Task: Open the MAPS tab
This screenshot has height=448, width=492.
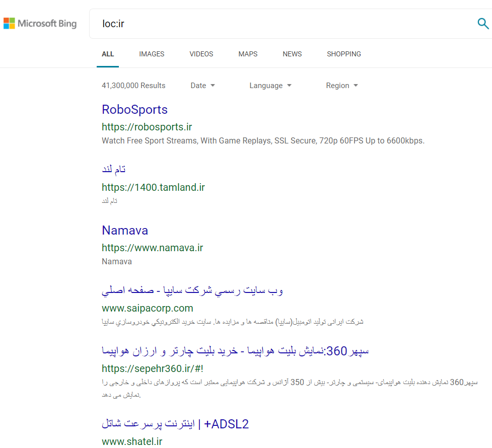Action: coord(248,54)
